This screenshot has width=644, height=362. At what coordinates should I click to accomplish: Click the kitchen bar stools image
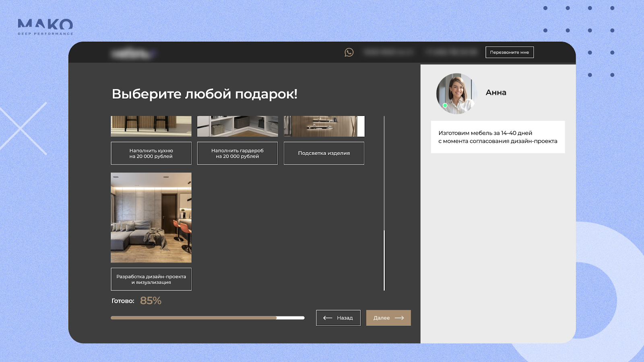151,126
